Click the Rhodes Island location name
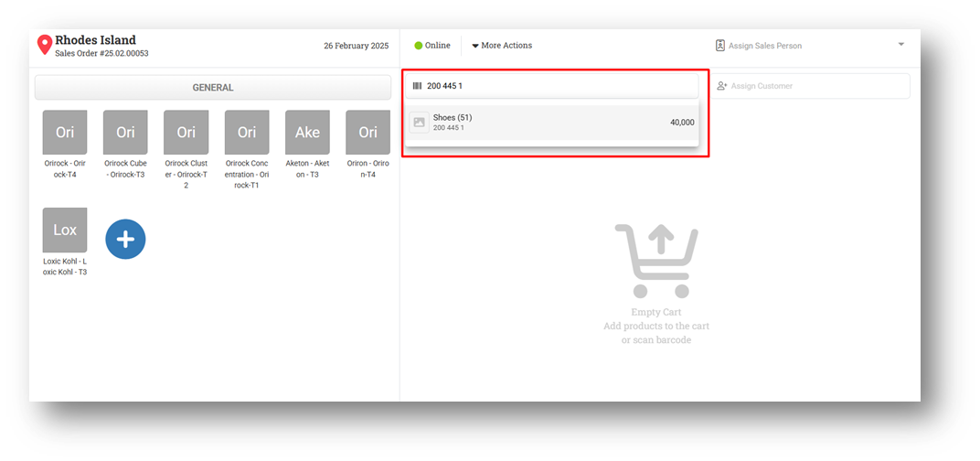Screen dimensions: 980x461 (x=96, y=40)
